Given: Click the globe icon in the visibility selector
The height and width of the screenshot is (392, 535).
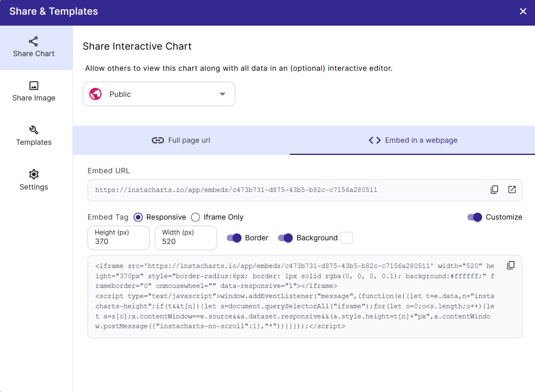Looking at the screenshot, I should tap(95, 94).
